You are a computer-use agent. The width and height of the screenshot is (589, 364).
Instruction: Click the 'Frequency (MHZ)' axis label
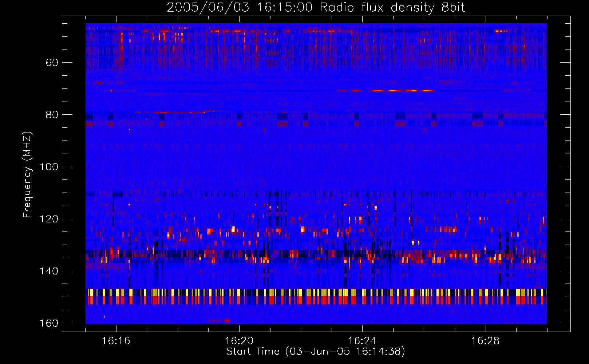27,175
